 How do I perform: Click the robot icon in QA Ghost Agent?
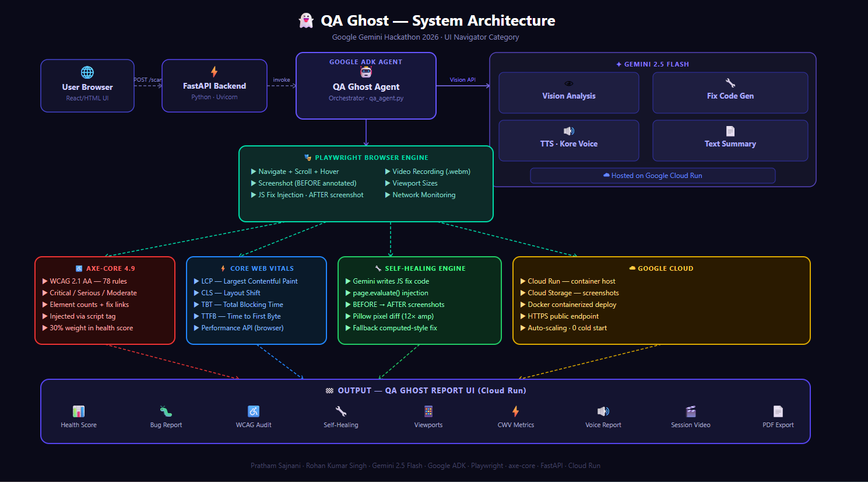366,72
